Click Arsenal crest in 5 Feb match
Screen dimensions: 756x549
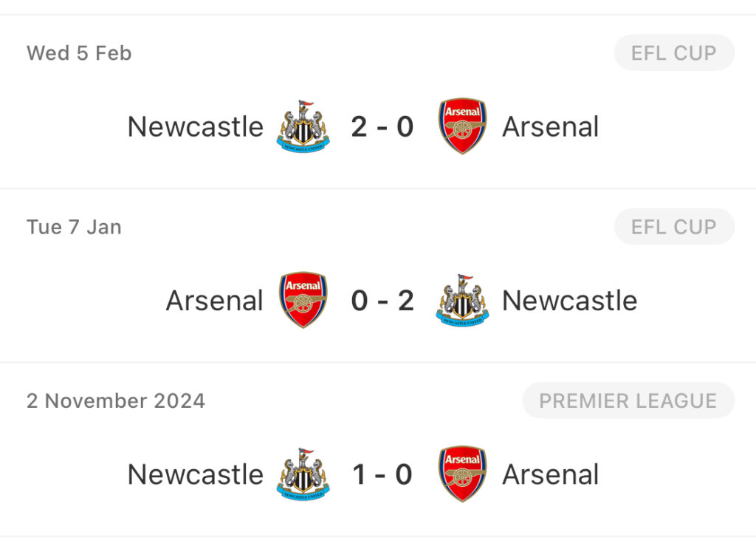(x=462, y=126)
